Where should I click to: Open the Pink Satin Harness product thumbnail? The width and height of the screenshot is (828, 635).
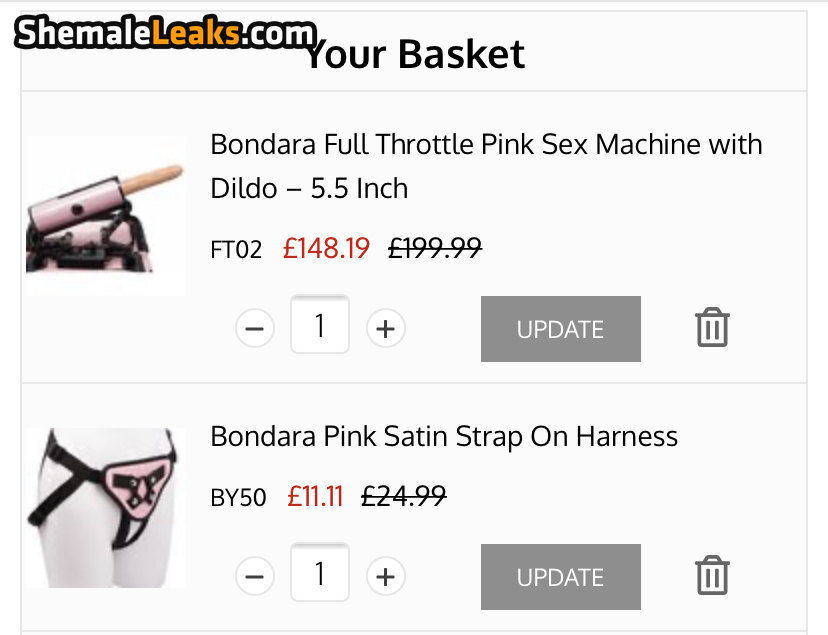coord(105,508)
